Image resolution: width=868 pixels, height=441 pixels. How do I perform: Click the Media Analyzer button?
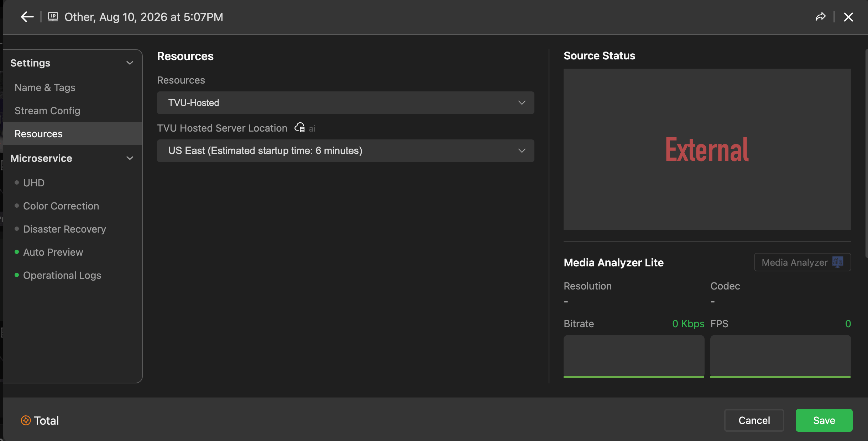pos(802,262)
